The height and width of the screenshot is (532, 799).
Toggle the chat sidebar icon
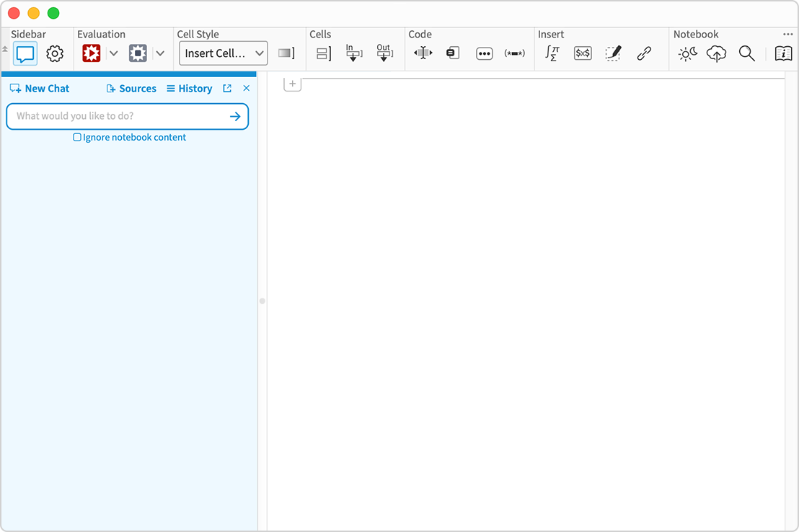tap(25, 53)
